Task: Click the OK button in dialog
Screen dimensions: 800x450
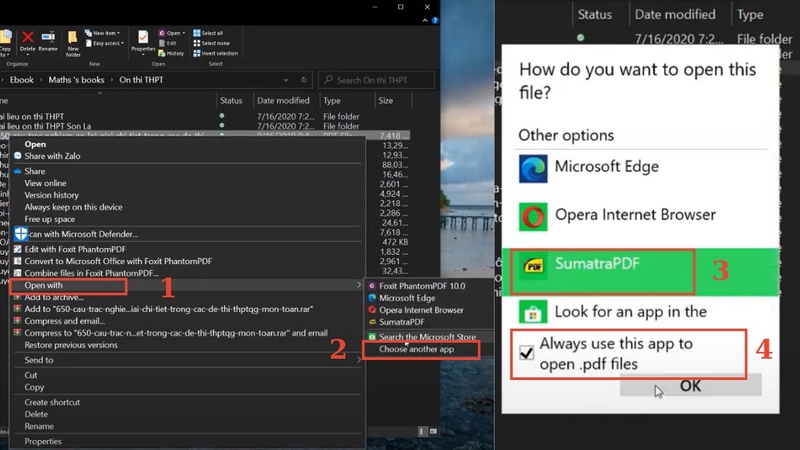Action: (690, 386)
